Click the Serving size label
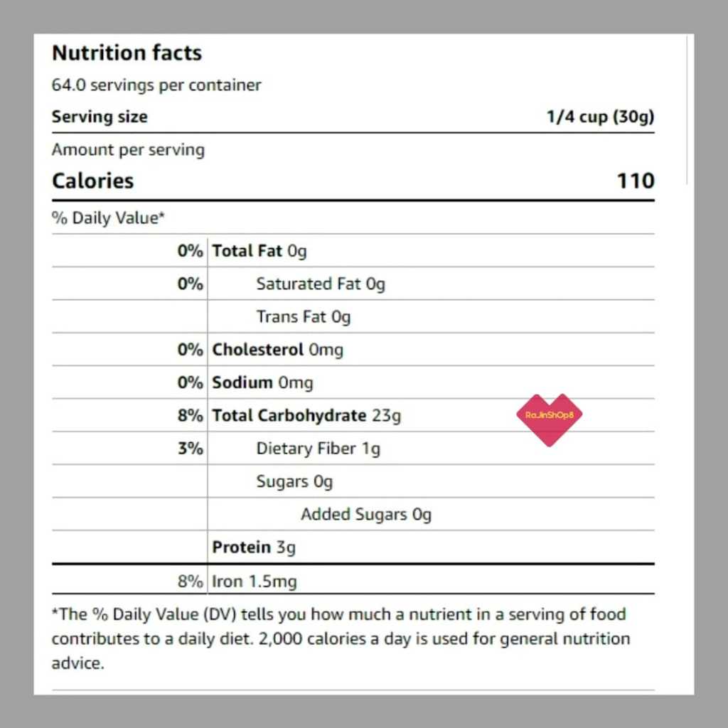Viewport: 728px width, 728px height. [100, 117]
